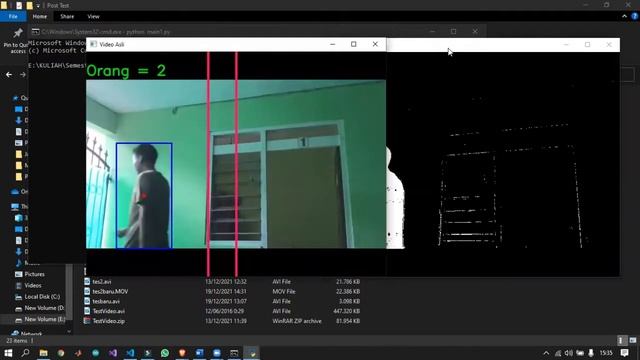
Task: Open File Explorer from taskbar
Action: [43, 353]
